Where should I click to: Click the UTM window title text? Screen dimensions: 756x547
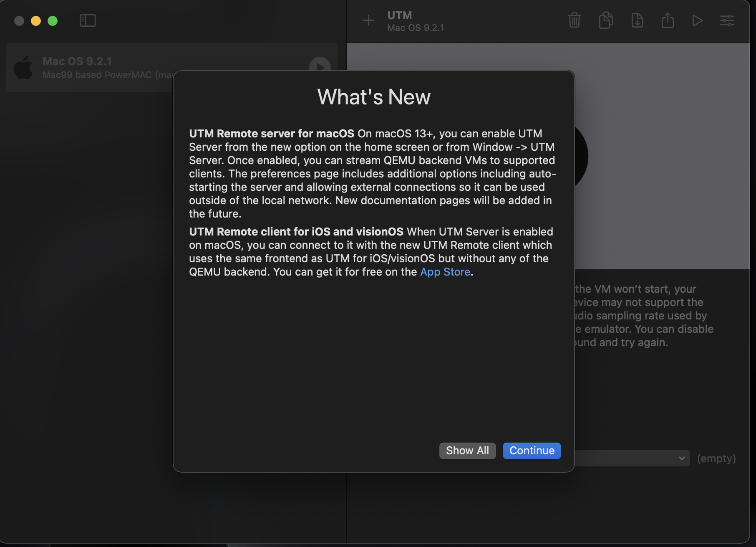tap(399, 15)
